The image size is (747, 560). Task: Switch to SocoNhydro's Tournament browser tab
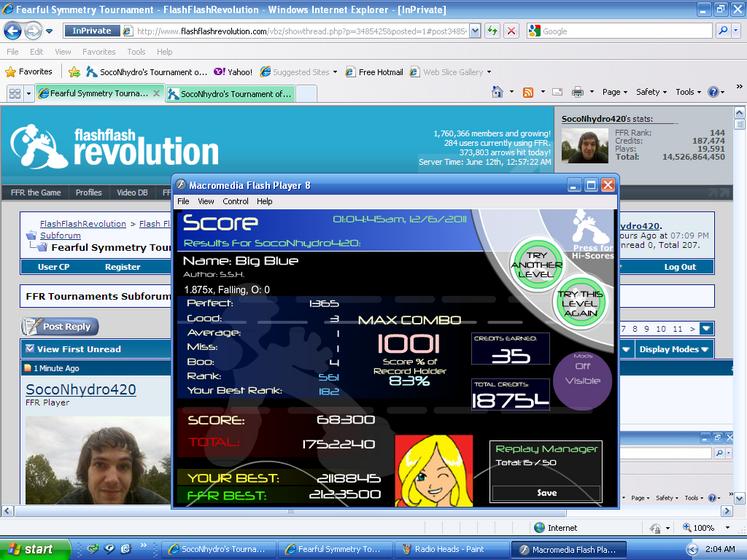click(x=231, y=94)
